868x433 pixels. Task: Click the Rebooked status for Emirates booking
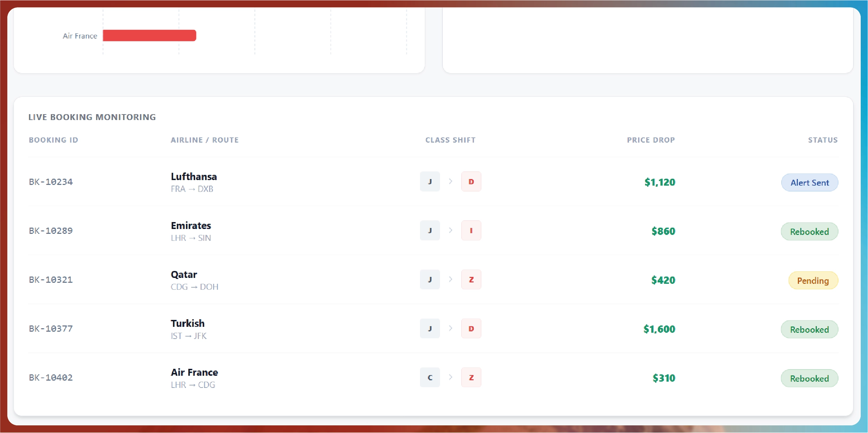point(809,231)
